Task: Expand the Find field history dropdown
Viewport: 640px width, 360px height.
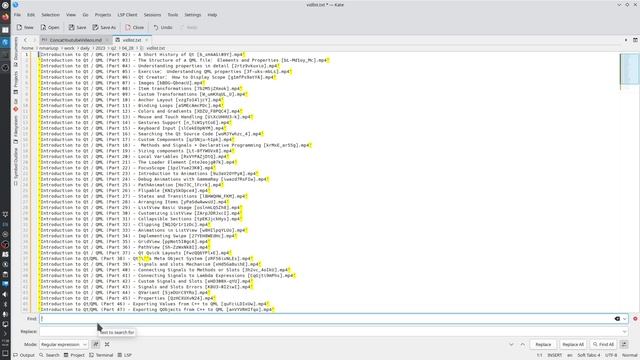Action: click(x=624, y=319)
